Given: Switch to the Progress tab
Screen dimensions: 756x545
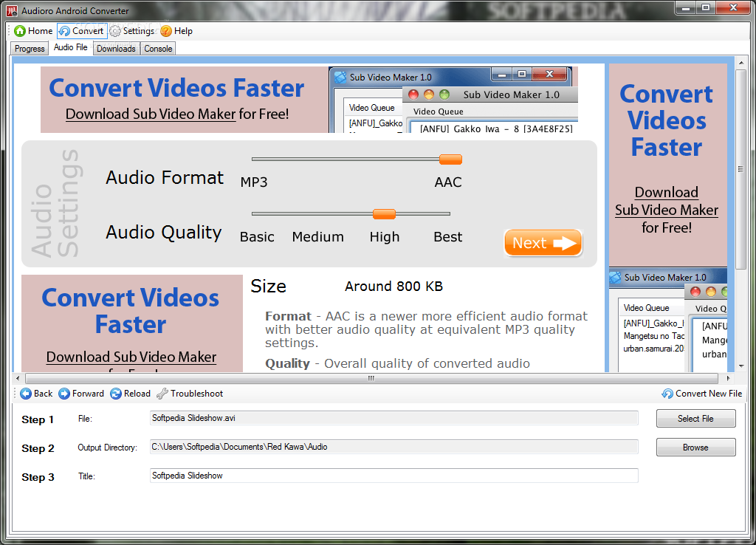Looking at the screenshot, I should click(30, 49).
